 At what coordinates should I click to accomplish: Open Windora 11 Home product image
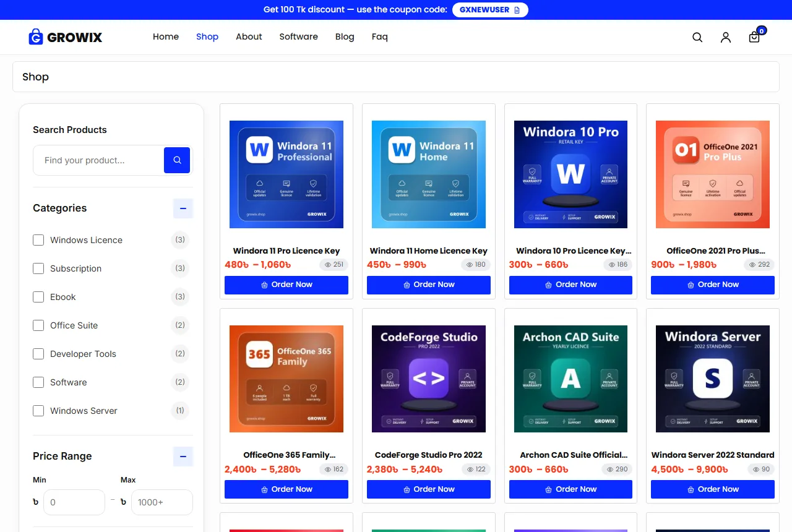429,174
